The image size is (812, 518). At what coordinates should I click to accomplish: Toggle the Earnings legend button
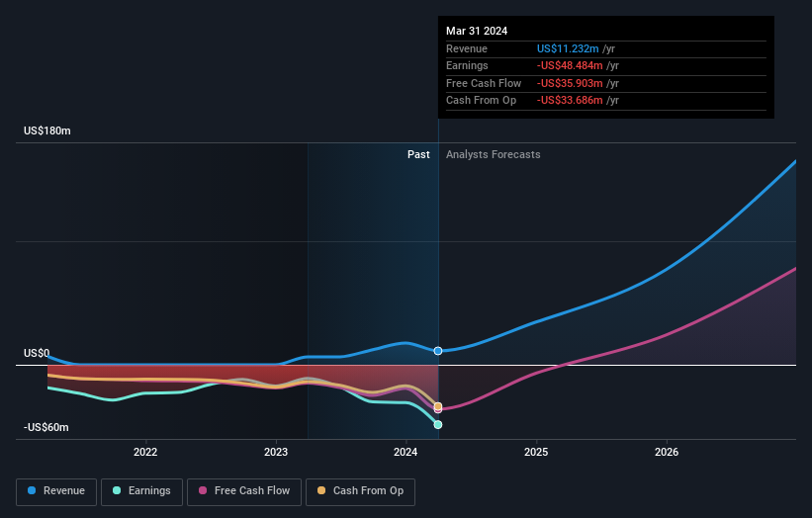[141, 491]
